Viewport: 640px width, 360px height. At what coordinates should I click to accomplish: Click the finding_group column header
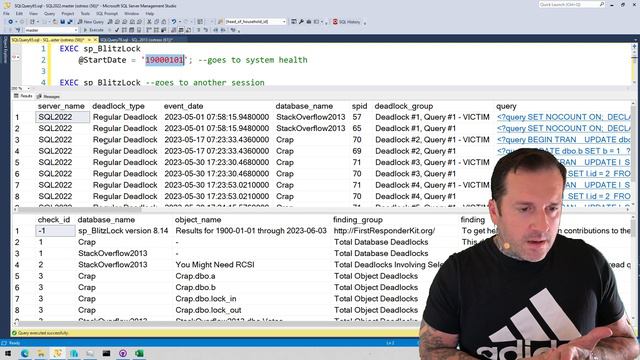point(358,220)
